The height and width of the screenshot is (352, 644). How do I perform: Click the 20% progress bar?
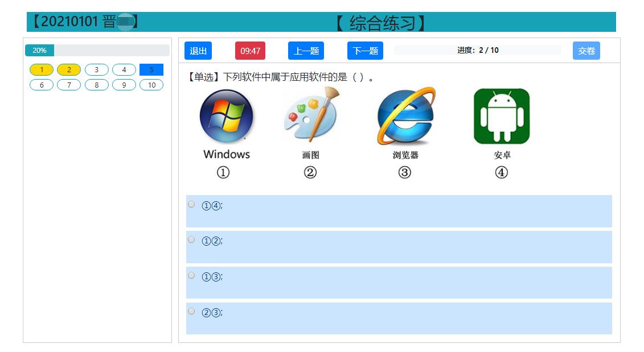coord(97,51)
